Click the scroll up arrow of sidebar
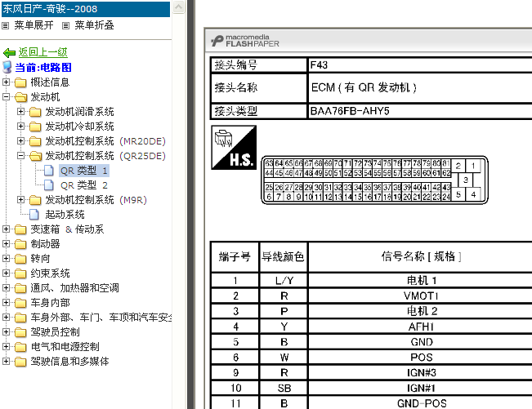The image size is (532, 409). tap(179, 7)
